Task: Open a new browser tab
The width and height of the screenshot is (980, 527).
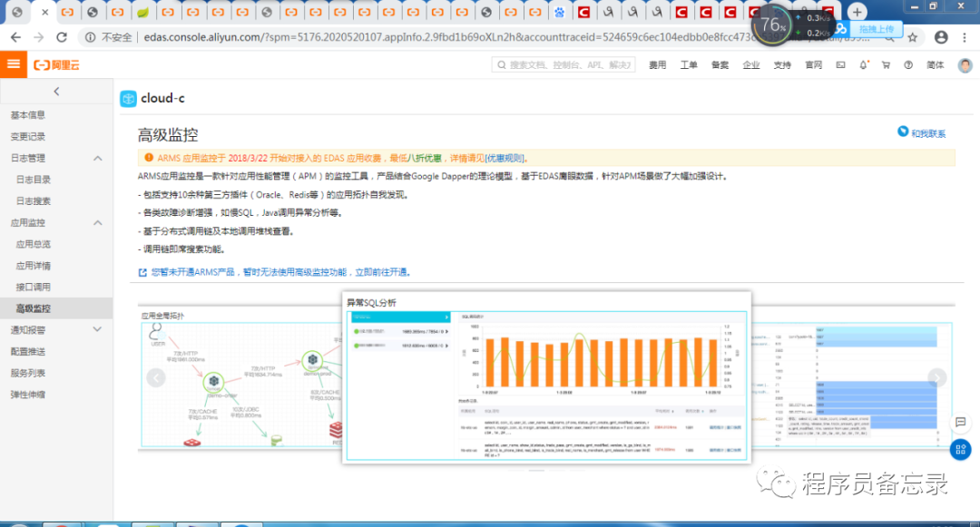Action: click(x=857, y=12)
